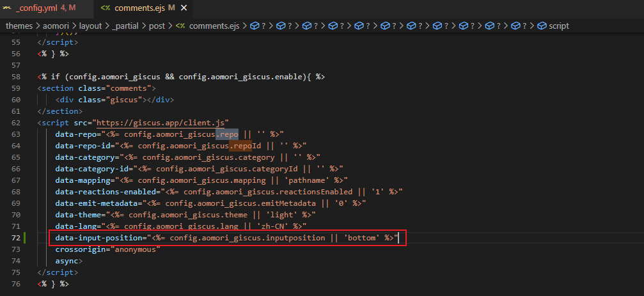Viewport: 644px width, 296px height.
Task: Click the EJS file icon on comments.ejs tab
Action: [x=106, y=8]
